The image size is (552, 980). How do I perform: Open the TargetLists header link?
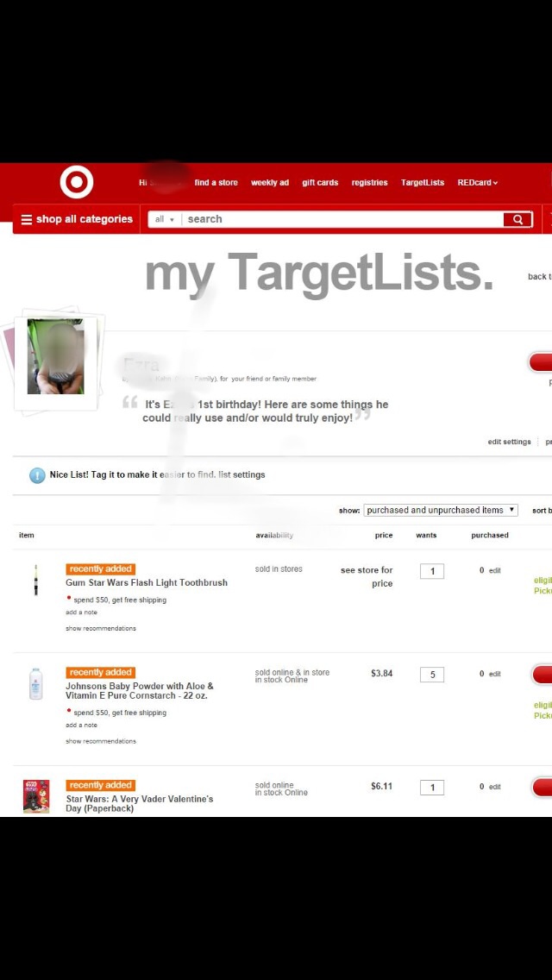(423, 183)
